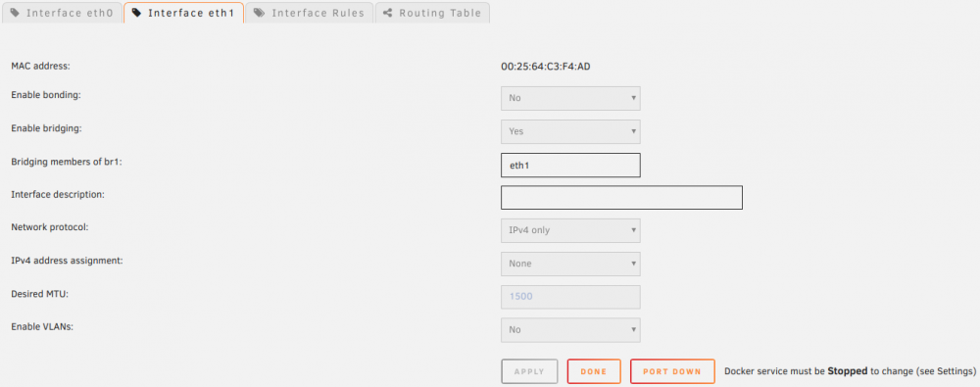Click the 'Enable bridging:' label
The width and height of the screenshot is (980, 387).
[47, 128]
